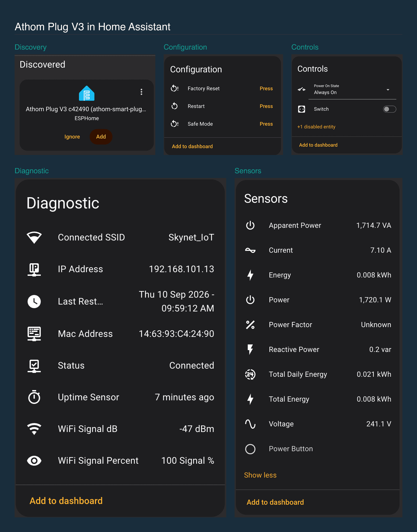Click the Connected SSID wifi icon
This screenshot has width=417, height=532.
pos(34,237)
